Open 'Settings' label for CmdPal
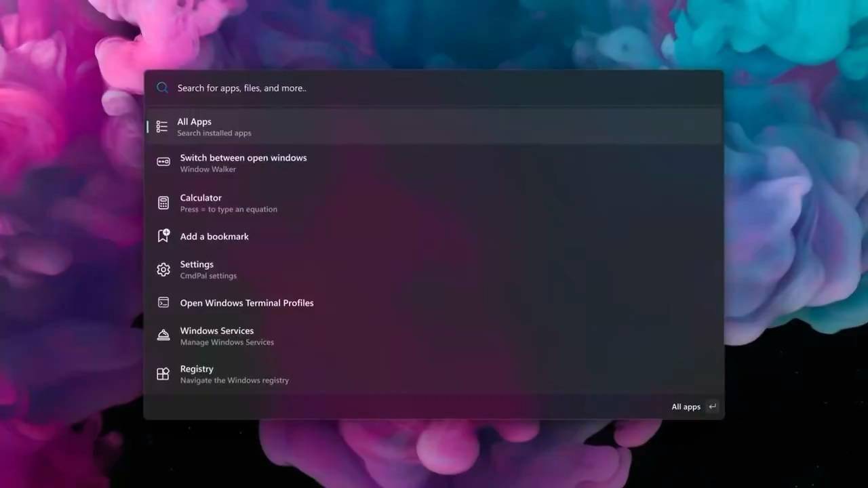 197,264
